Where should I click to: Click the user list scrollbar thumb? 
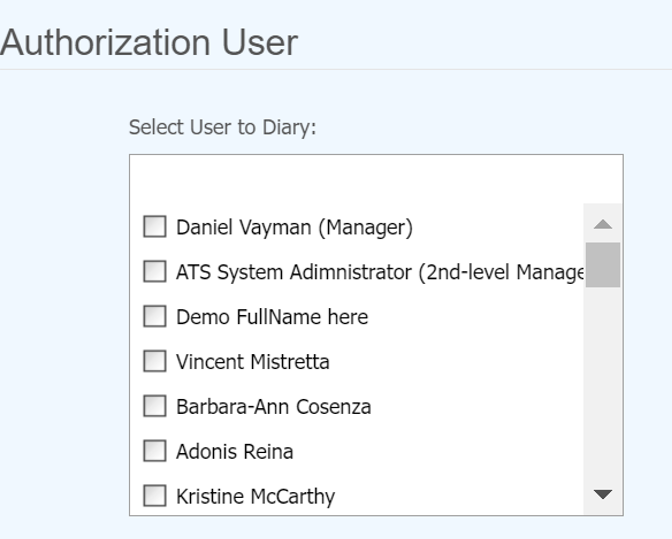(x=602, y=264)
